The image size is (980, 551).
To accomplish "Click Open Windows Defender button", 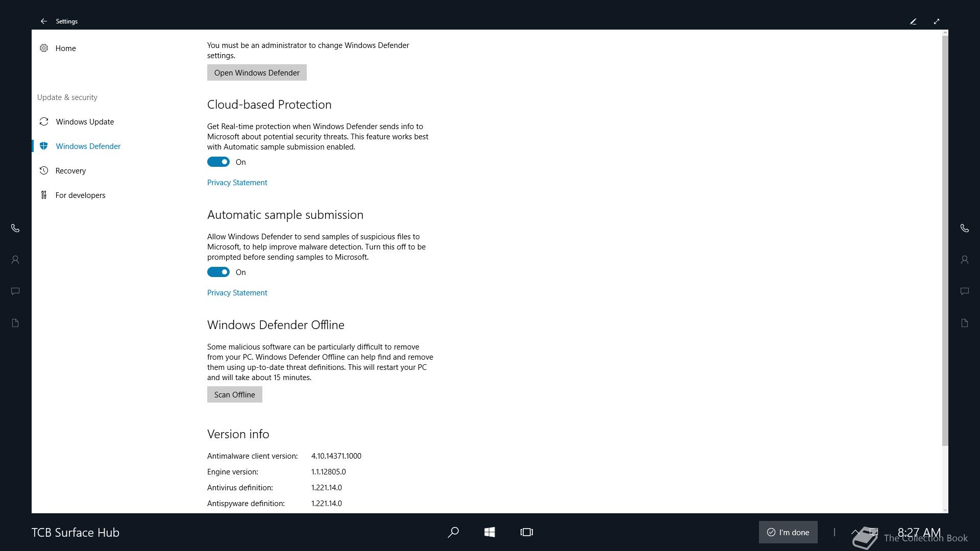I will pyautogui.click(x=257, y=72).
